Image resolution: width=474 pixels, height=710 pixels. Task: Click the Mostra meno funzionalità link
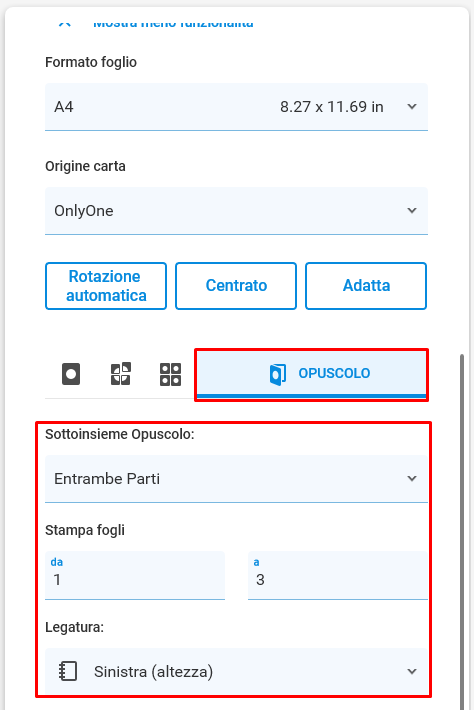click(173, 23)
